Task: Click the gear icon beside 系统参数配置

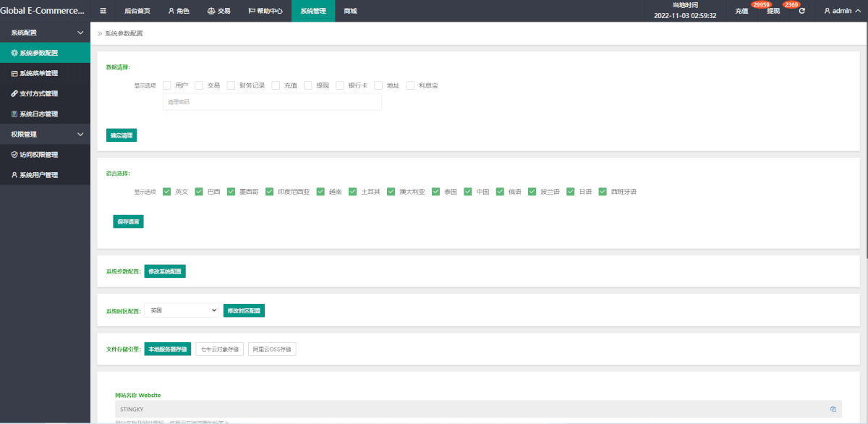Action: (x=14, y=53)
